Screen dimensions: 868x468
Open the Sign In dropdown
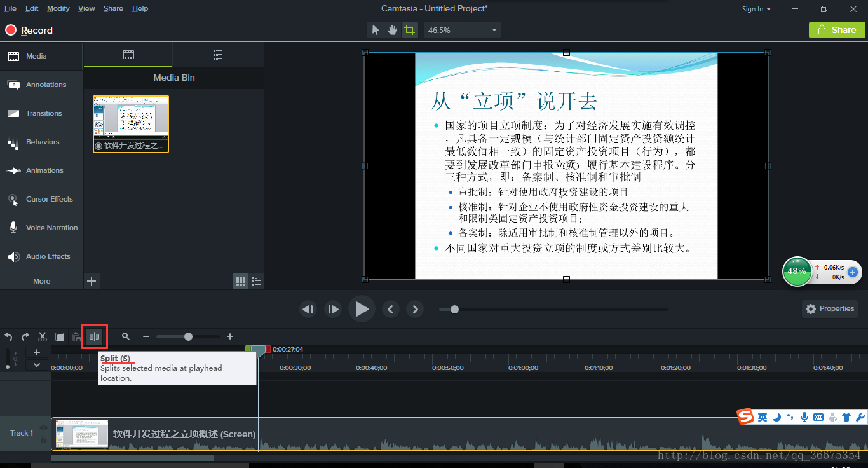(x=756, y=9)
